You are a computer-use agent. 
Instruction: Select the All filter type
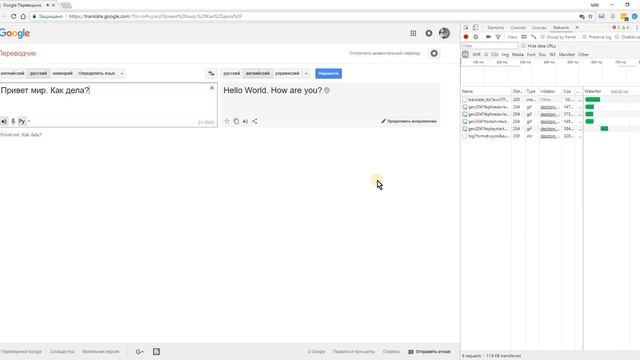tap(465, 54)
